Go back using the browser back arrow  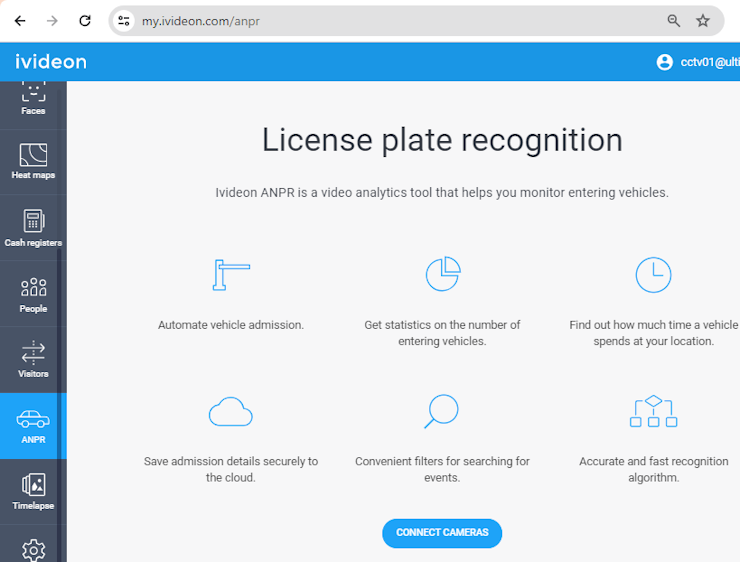coord(20,21)
